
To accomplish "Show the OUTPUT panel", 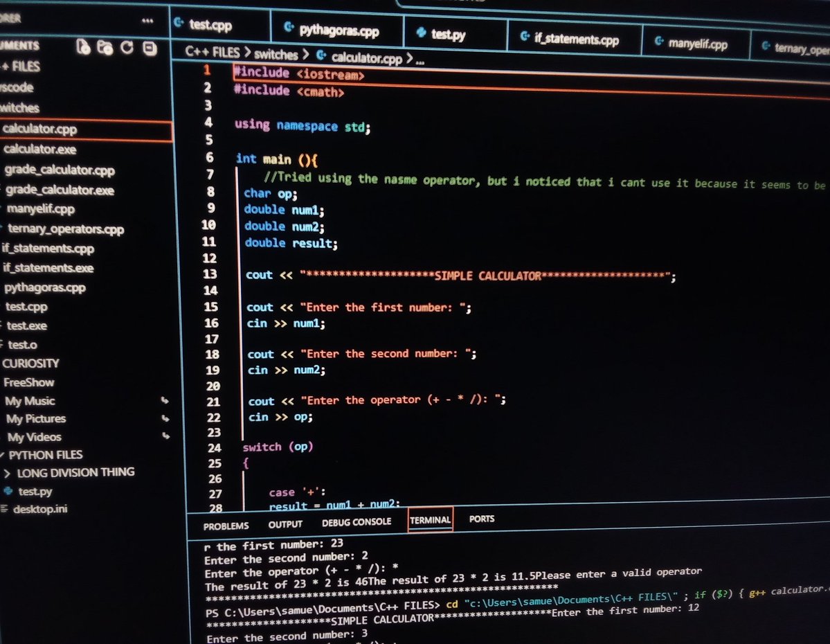I will tap(285, 524).
